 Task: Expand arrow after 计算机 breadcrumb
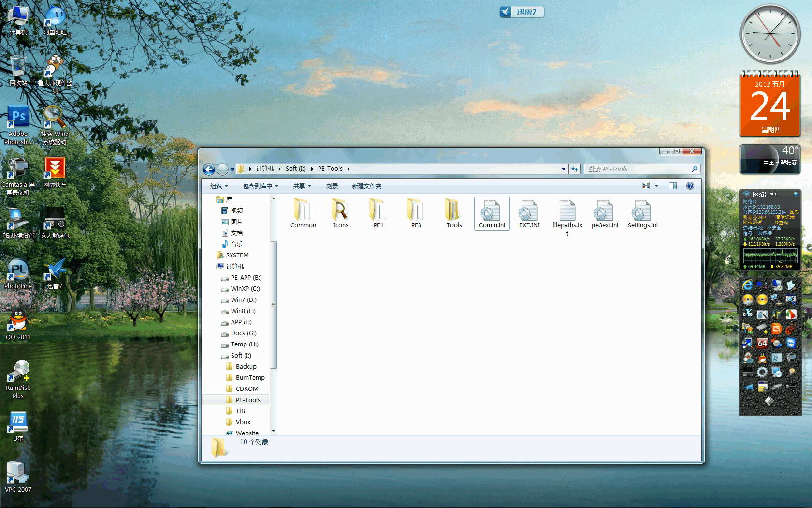[x=279, y=169]
